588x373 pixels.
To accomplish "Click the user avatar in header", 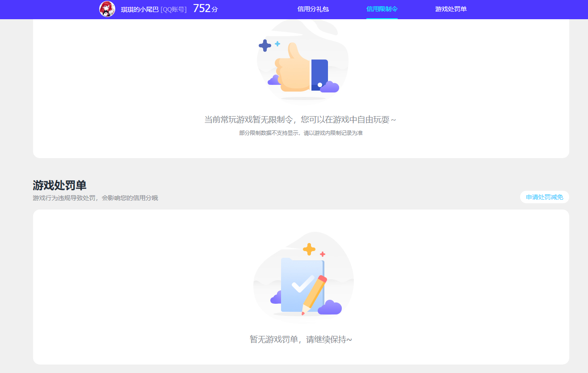I will click(107, 9).
